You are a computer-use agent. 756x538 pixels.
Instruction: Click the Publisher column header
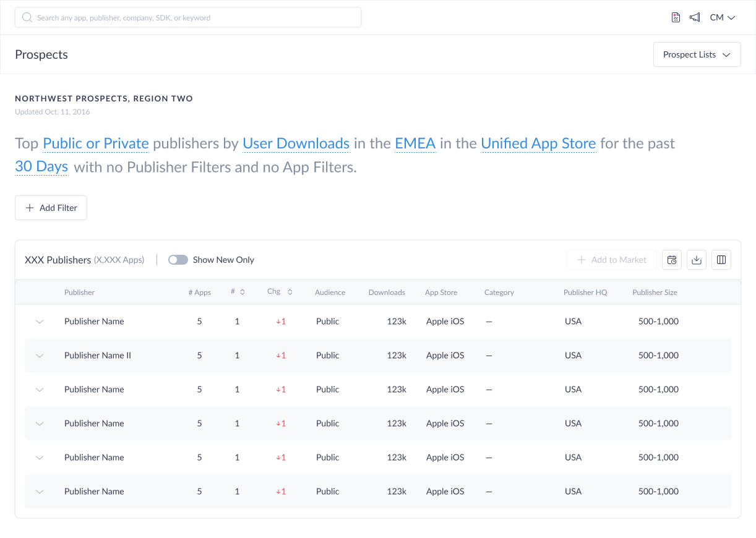[x=79, y=292]
